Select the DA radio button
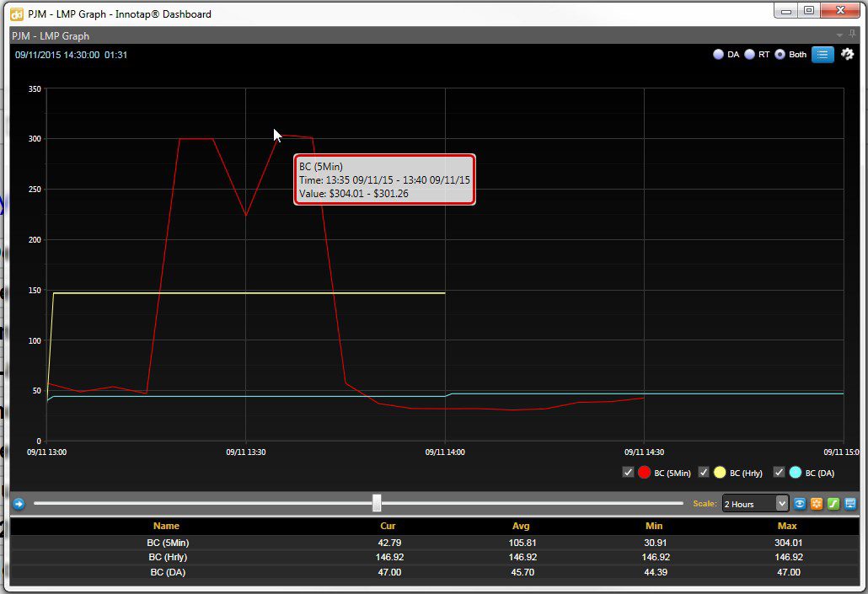 [719, 54]
